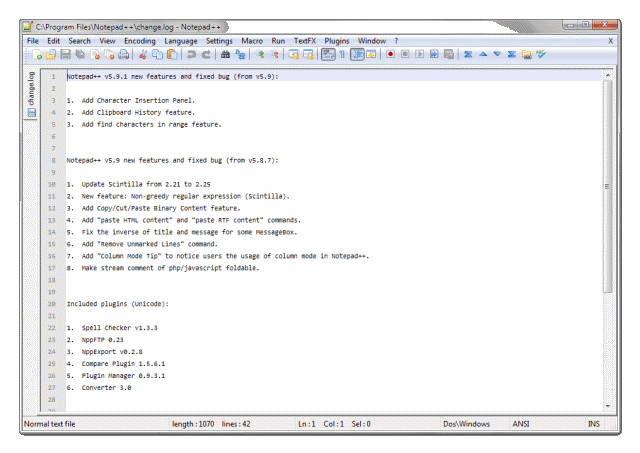Open the Search menu

point(79,41)
